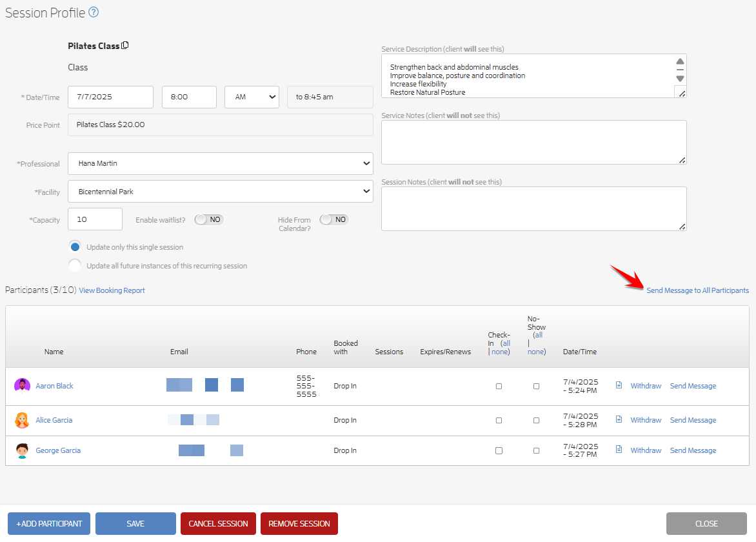The image size is (756, 542).
Task: Open Aaron Black's profile link
Action: tap(54, 386)
